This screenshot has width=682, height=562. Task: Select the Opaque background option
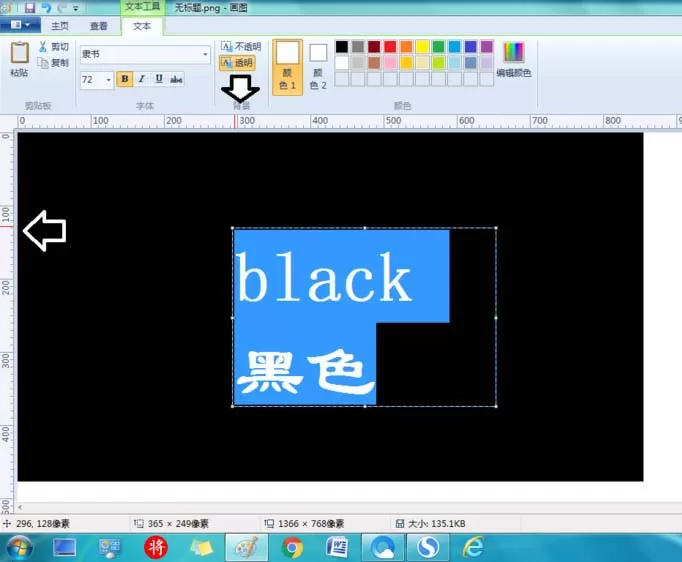point(241,47)
